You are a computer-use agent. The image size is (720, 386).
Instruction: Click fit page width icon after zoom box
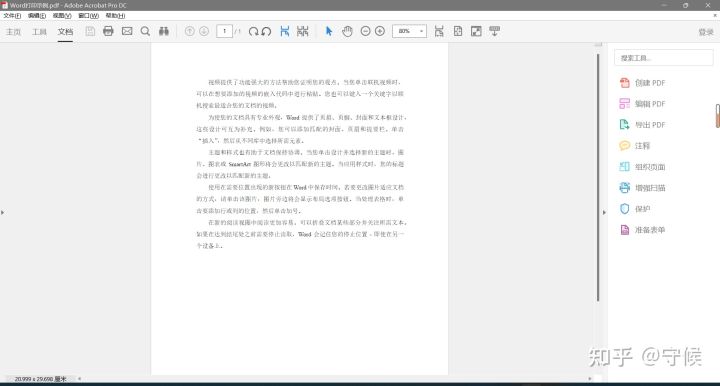click(x=439, y=31)
